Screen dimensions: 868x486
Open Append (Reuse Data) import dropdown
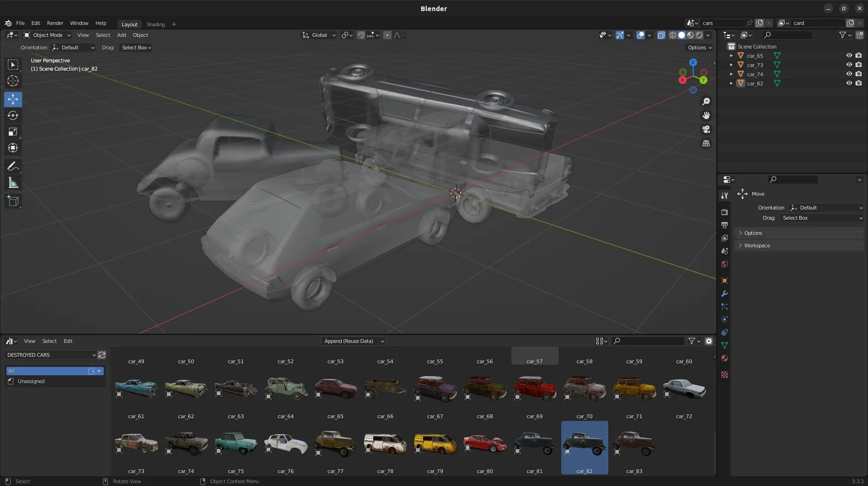point(353,341)
